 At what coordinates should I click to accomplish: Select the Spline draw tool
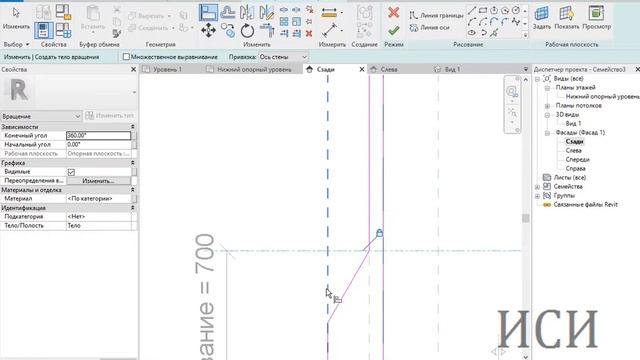click(516, 22)
